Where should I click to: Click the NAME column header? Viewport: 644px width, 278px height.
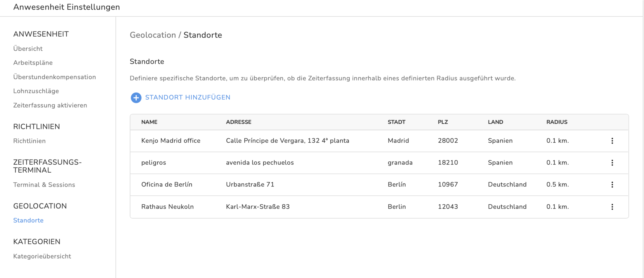click(149, 122)
